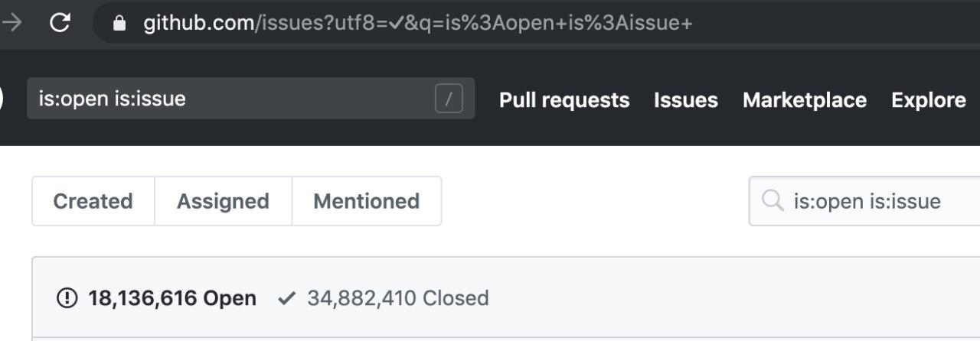Select Explore in the header navigation
The height and width of the screenshot is (341, 980).
(929, 100)
